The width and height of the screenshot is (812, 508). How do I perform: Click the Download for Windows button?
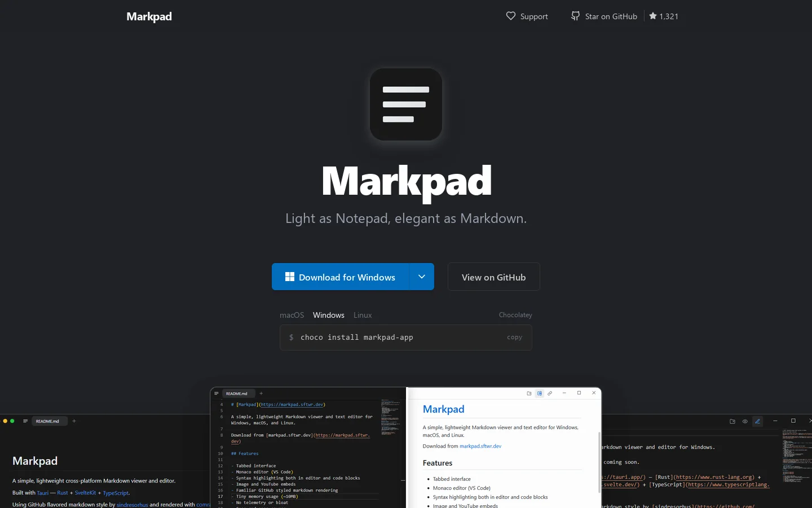(x=341, y=277)
